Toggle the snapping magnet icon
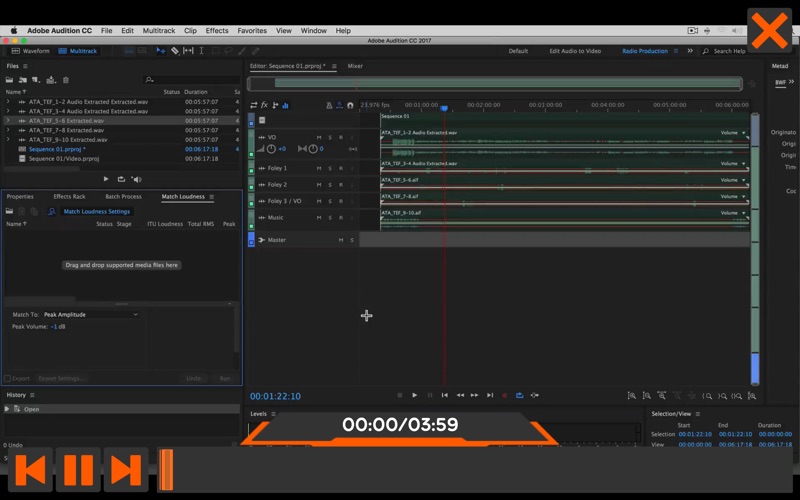This screenshot has height=500, width=800. click(x=350, y=106)
